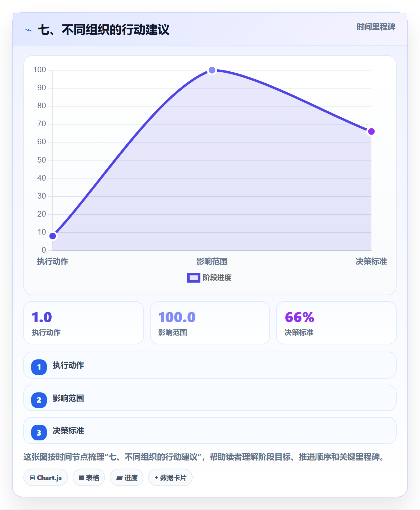This screenshot has width=420, height=510.
Task: Open the 100.0 影响范围 data card
Action: click(x=210, y=323)
